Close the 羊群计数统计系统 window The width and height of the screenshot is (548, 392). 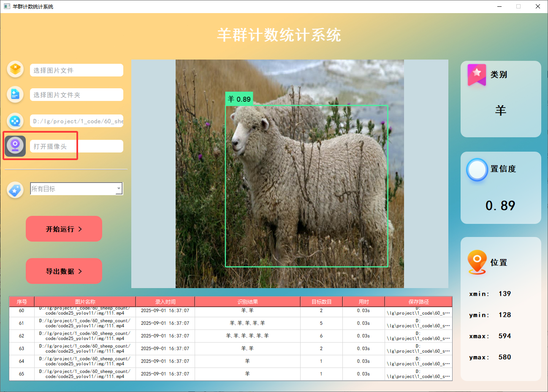pyautogui.click(x=538, y=6)
